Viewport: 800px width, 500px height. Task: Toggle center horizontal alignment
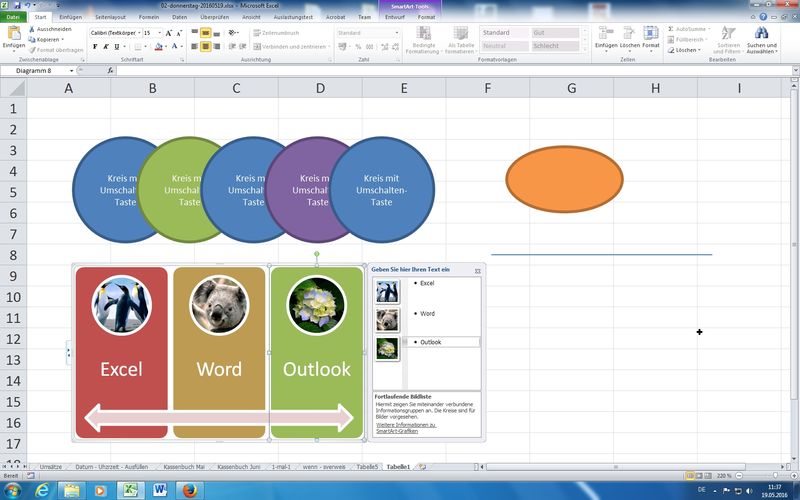pos(205,46)
